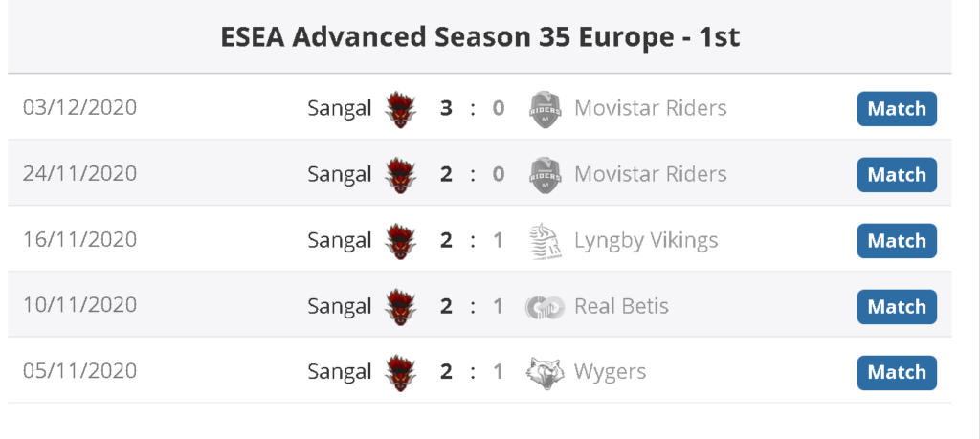Open the Lyngby Vikings team name link

tap(646, 240)
